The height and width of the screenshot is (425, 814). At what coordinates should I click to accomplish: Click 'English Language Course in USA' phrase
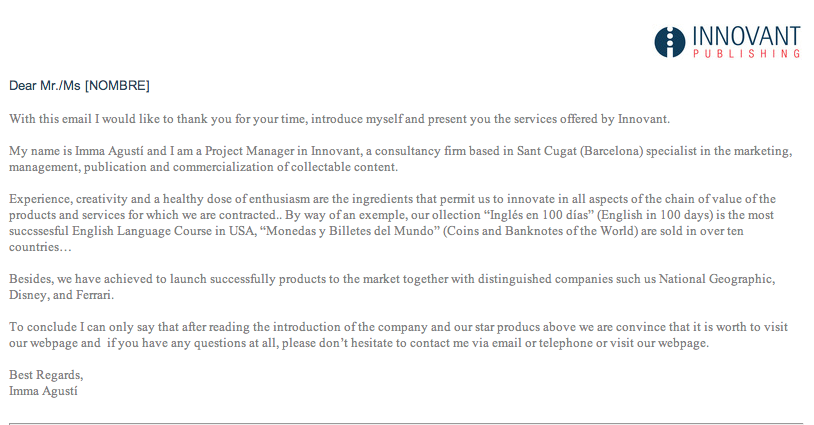[163, 231]
